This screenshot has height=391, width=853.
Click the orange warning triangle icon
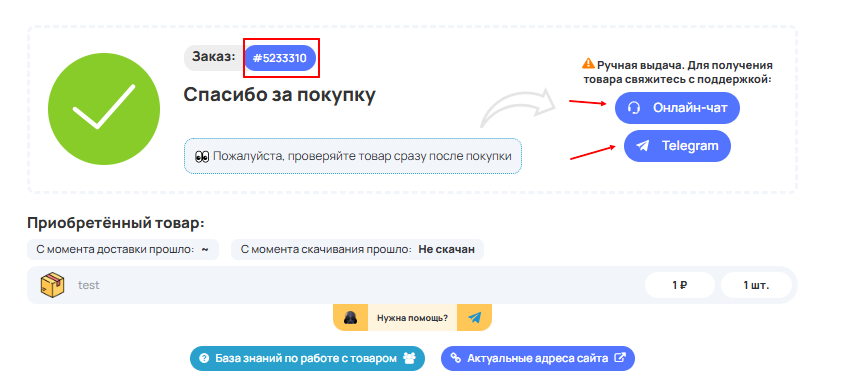coord(588,64)
